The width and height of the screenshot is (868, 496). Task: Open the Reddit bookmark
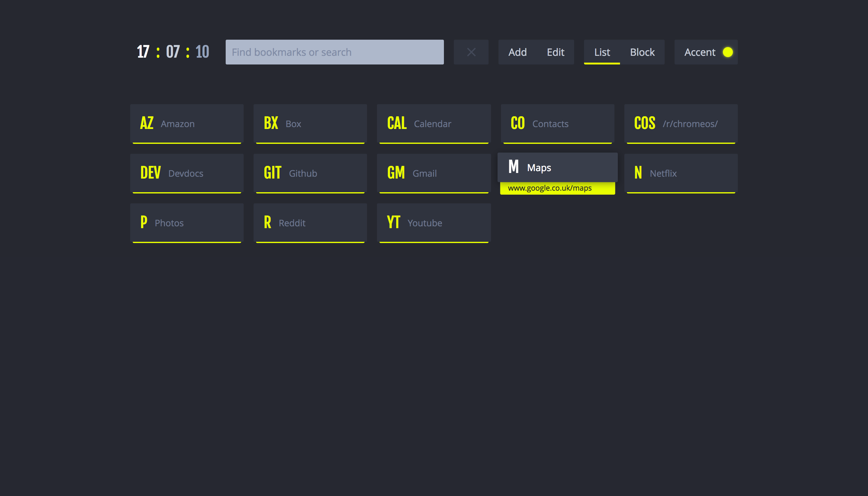(x=310, y=223)
